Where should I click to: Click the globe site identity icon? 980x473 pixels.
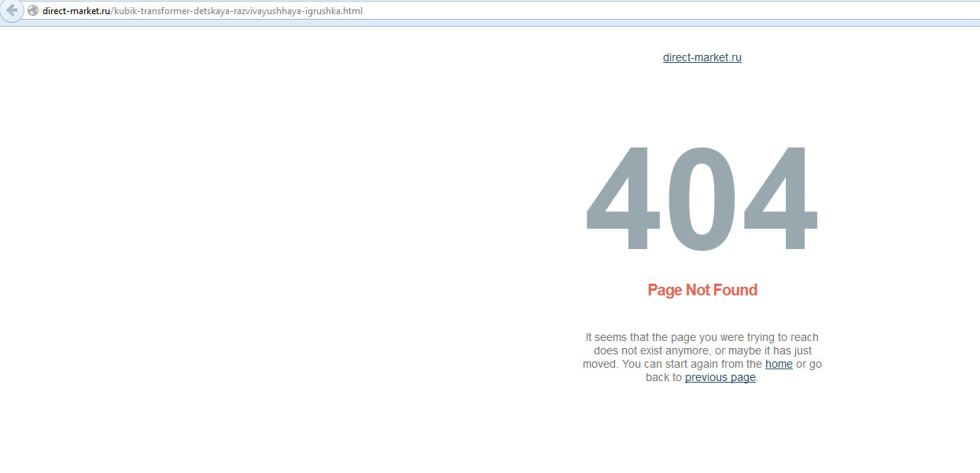click(x=33, y=11)
